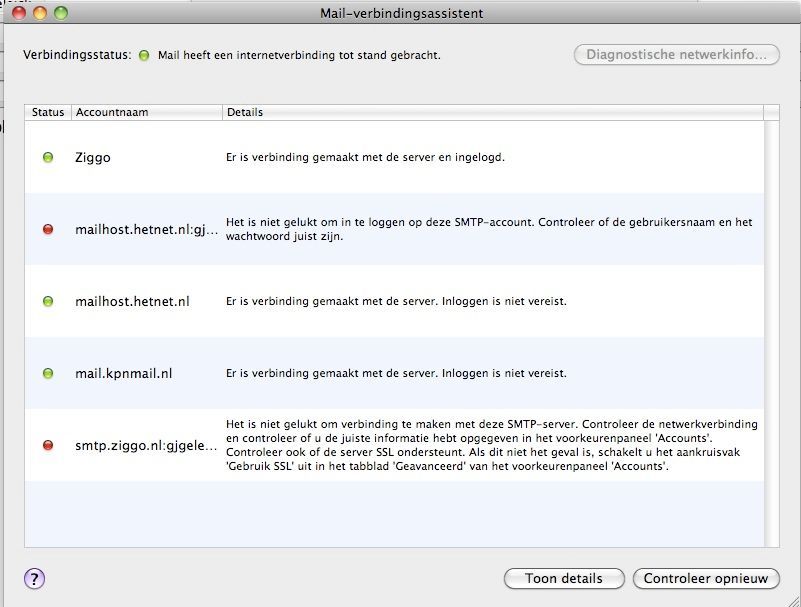Select the Ziggo account row
This screenshot has height=607, width=801.
pos(93,157)
